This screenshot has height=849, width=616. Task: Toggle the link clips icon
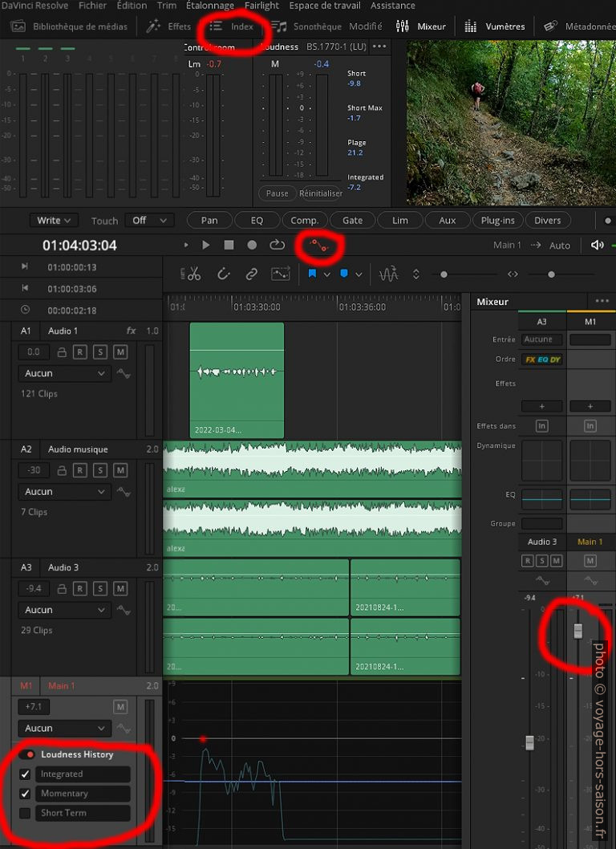[251, 274]
